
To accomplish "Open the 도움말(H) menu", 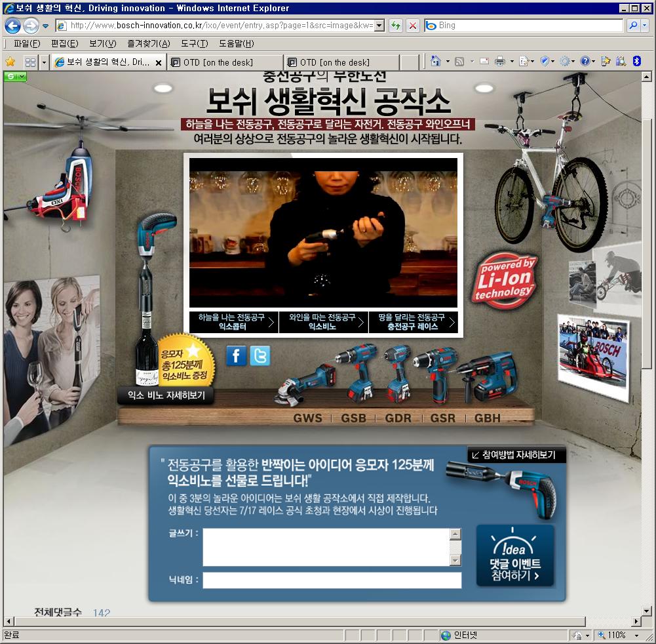I will click(x=237, y=43).
